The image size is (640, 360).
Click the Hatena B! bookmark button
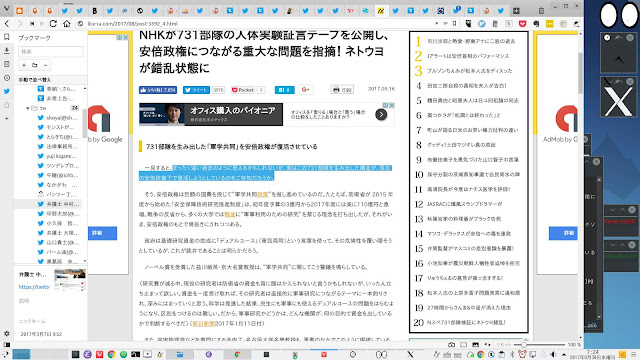tap(284, 90)
